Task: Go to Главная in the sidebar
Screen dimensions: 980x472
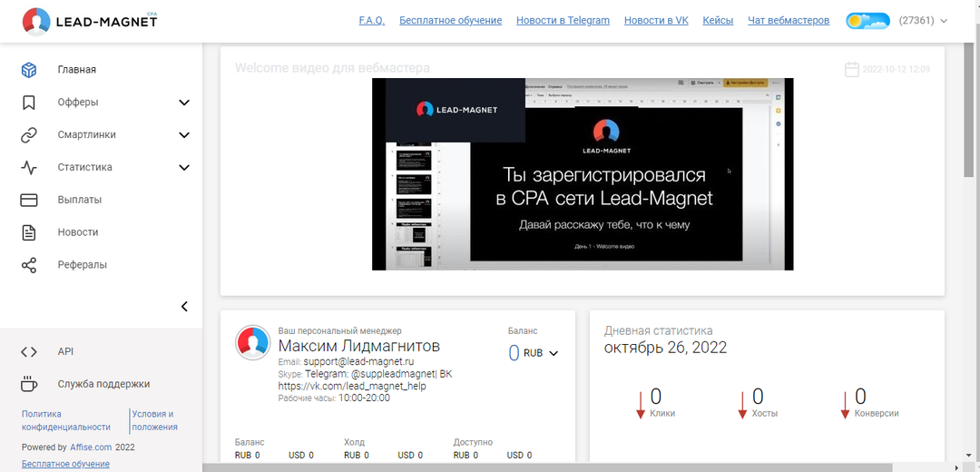Action: pos(77,69)
